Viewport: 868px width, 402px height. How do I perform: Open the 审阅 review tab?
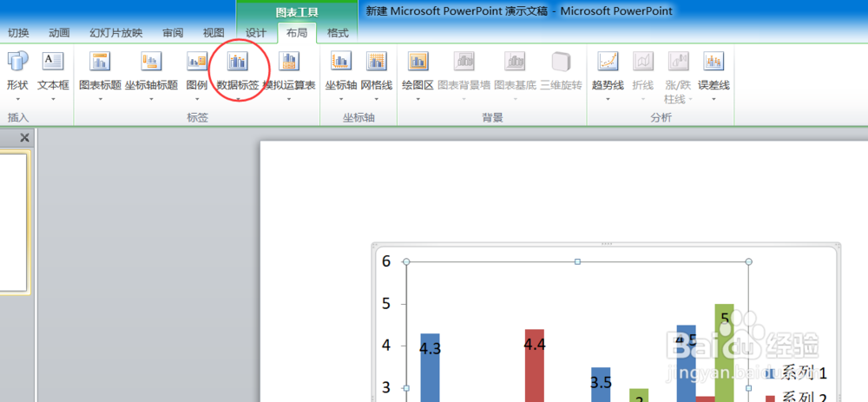(x=174, y=33)
